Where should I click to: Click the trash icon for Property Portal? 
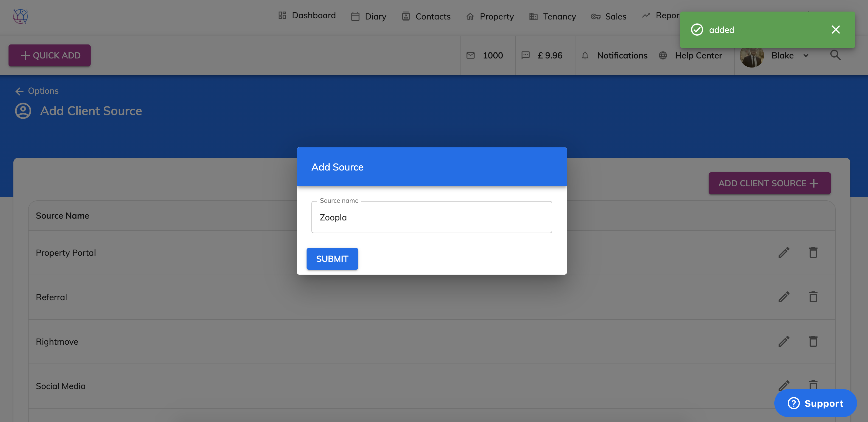click(813, 252)
